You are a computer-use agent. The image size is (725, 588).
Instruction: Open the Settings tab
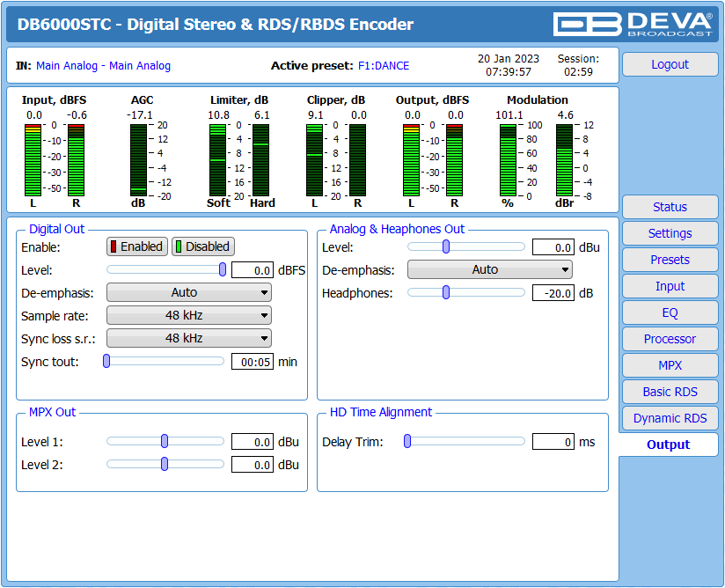point(670,233)
